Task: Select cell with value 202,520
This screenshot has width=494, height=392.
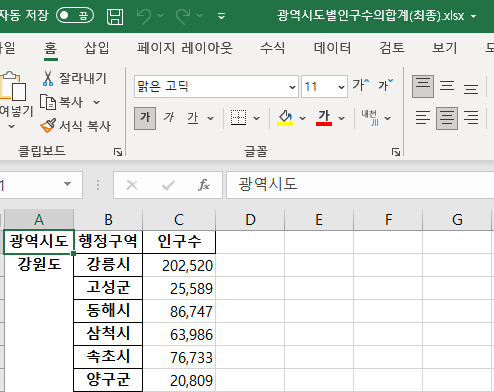Action: (x=179, y=265)
